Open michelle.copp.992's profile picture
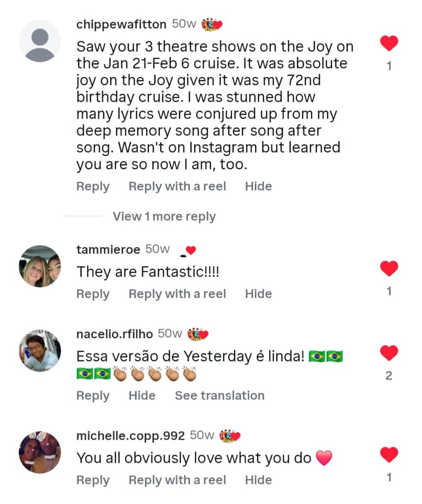The image size is (422, 504). (40, 452)
